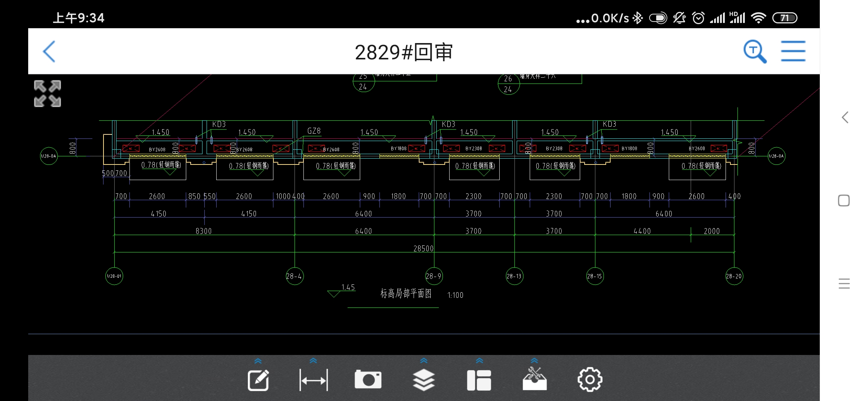Tap the 4400 dimension text
Viewport: 868px width, 401px height.
[x=642, y=231]
